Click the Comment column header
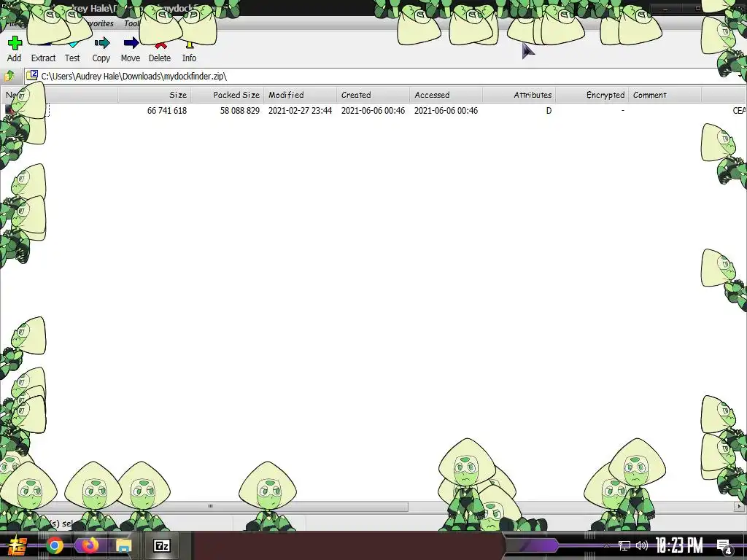747x560 pixels. point(665,95)
